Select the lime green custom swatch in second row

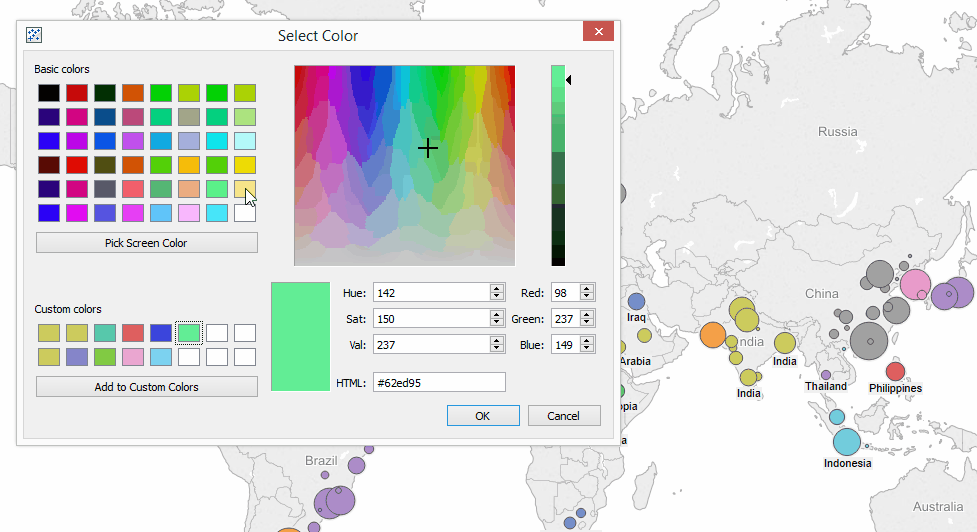(105, 357)
